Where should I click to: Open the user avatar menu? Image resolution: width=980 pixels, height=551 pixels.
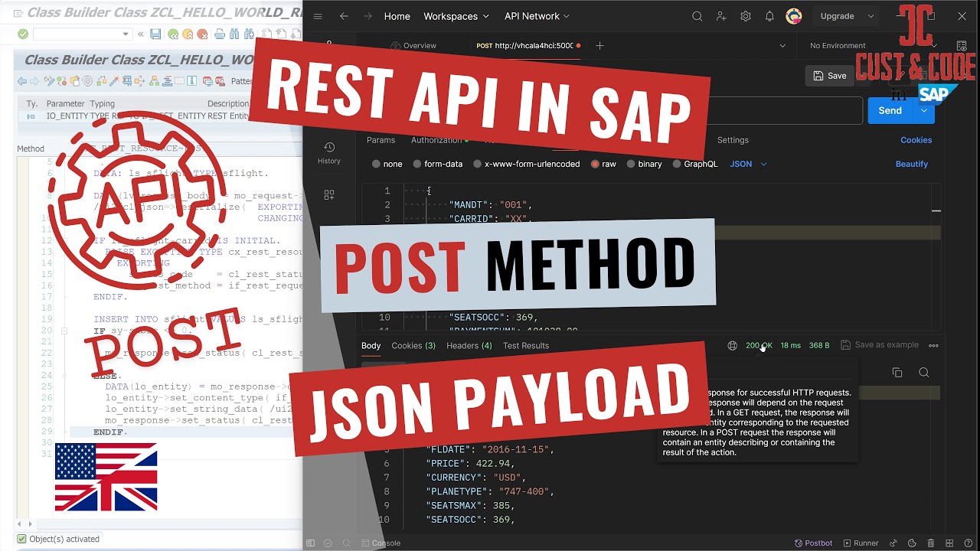coord(794,16)
